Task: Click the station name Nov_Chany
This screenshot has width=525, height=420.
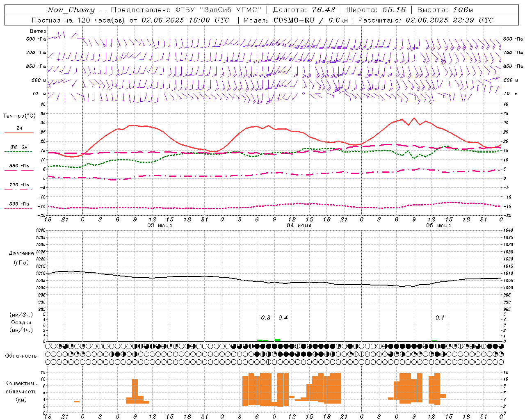Action: (x=71, y=10)
